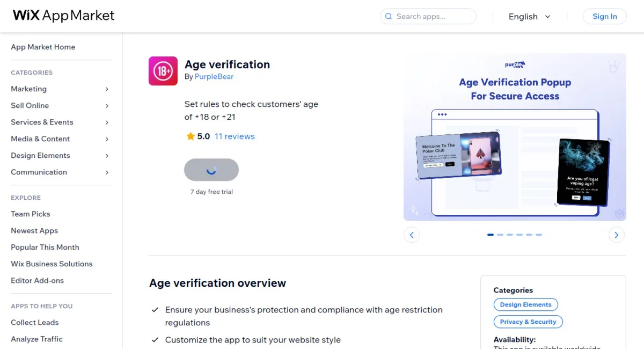Screen dimensions: 644x349
Task: Click the Sign In button
Action: pos(604,16)
